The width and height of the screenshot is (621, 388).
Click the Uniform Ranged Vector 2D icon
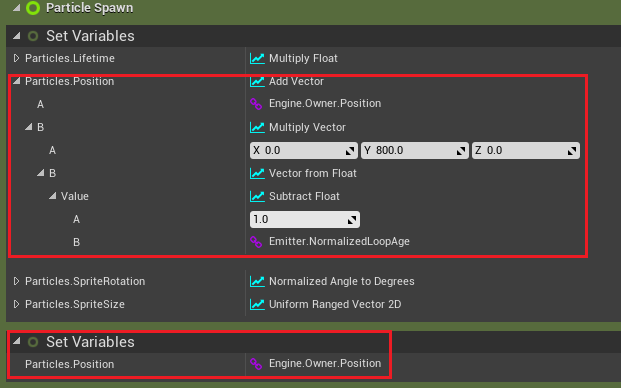[257, 304]
